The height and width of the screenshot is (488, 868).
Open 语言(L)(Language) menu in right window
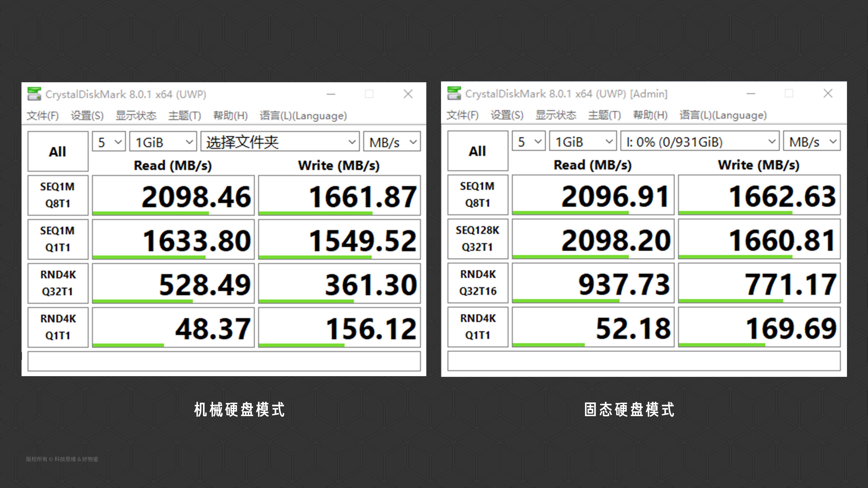click(723, 115)
